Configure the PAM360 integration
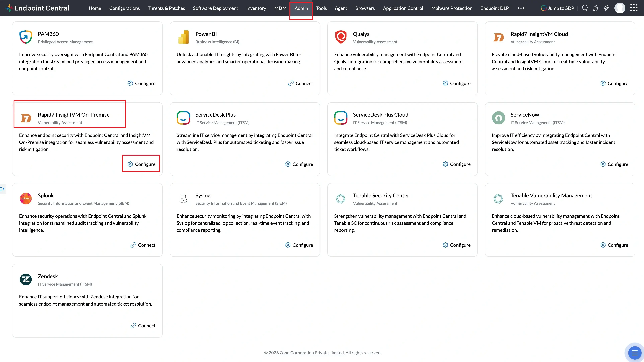The width and height of the screenshot is (644, 362). coord(142,83)
